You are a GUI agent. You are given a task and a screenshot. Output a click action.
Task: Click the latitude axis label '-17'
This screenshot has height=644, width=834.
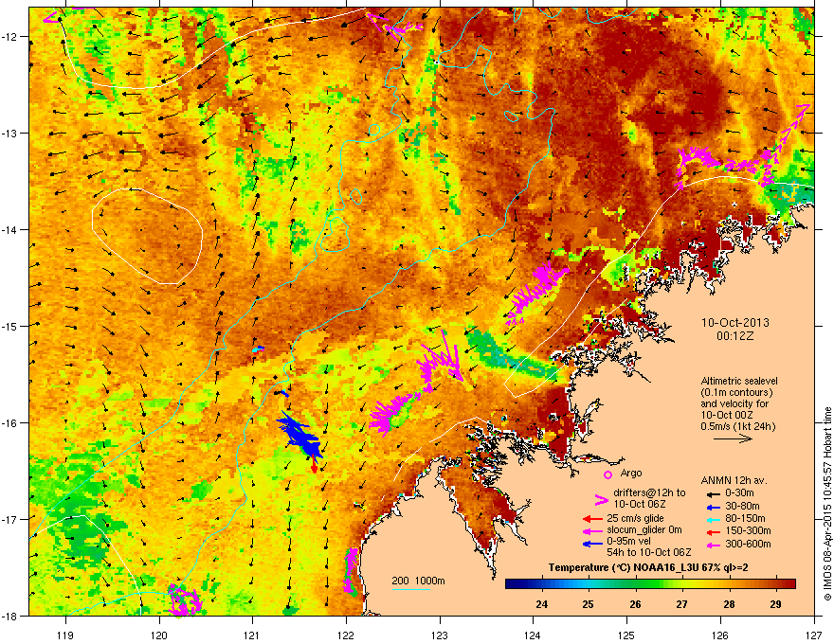point(9,519)
